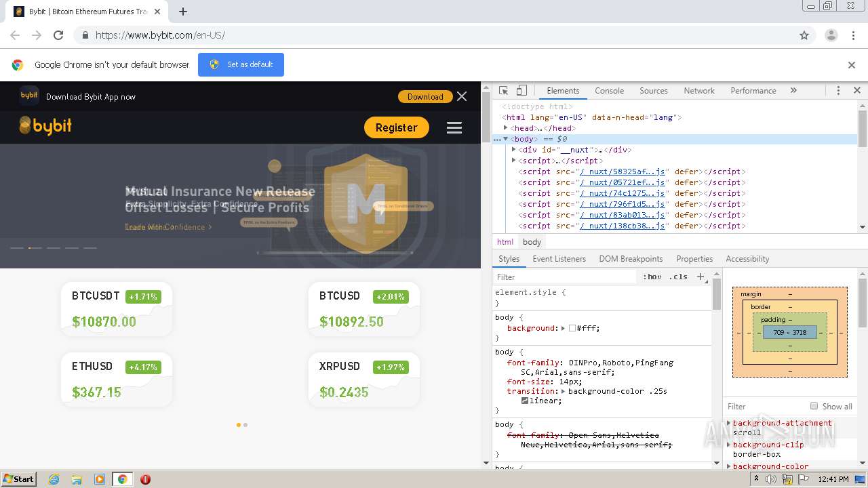Image resolution: width=868 pixels, height=488 pixels.
Task: Bookmark this page with star icon
Action: (x=804, y=35)
